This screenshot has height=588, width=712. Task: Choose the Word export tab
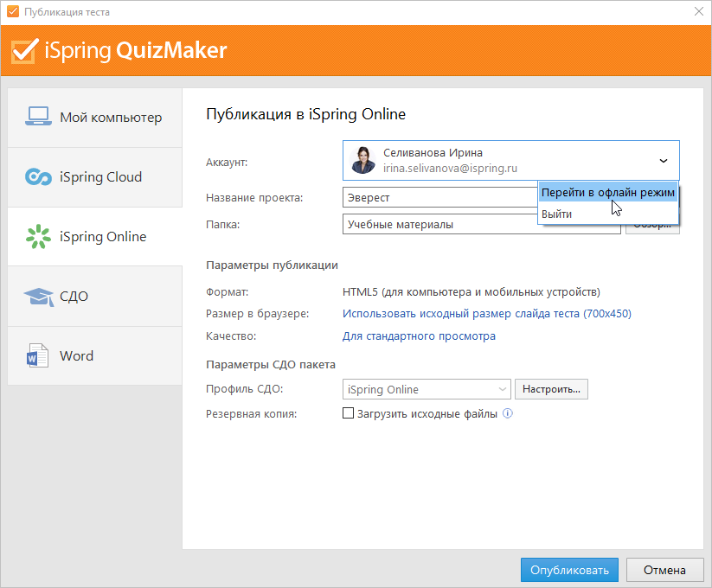95,356
